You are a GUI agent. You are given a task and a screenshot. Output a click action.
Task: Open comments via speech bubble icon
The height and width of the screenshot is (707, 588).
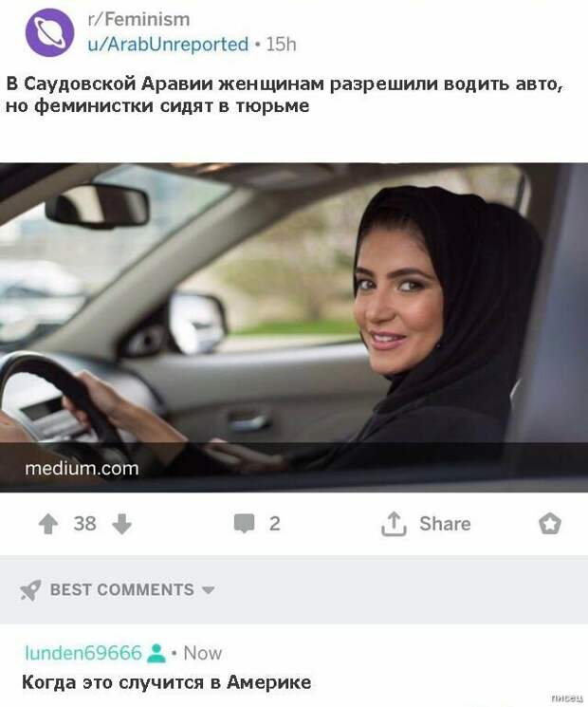click(245, 524)
